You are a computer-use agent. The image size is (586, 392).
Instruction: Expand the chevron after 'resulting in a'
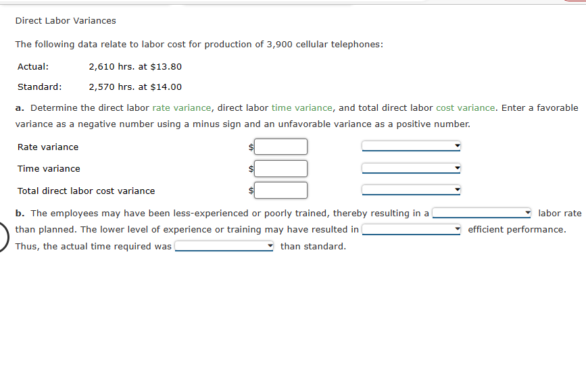click(527, 212)
